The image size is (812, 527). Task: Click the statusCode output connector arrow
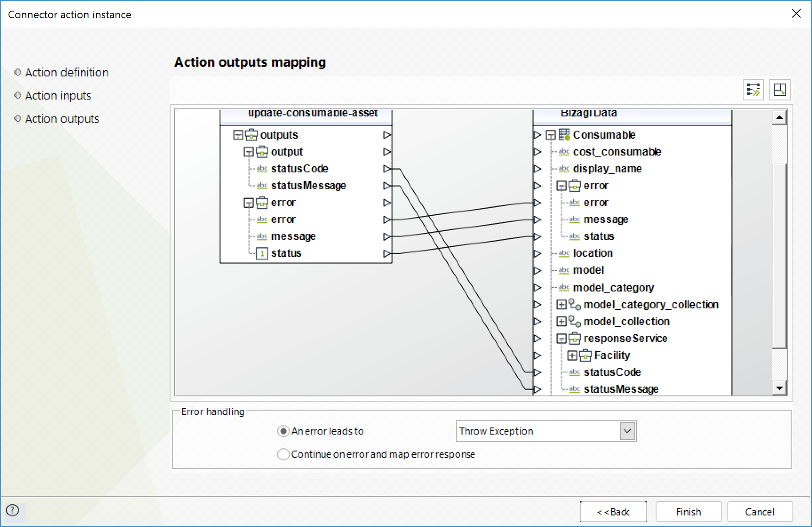387,169
